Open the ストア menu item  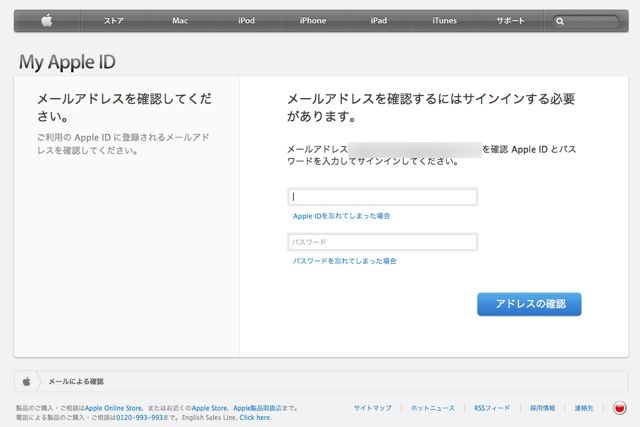[x=113, y=20]
